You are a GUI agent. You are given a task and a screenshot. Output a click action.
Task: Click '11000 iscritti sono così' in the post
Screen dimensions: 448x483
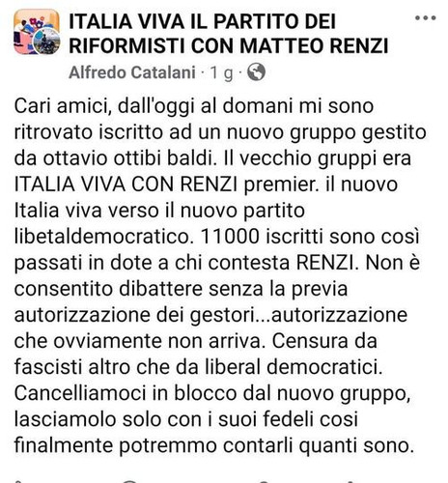coord(310,237)
